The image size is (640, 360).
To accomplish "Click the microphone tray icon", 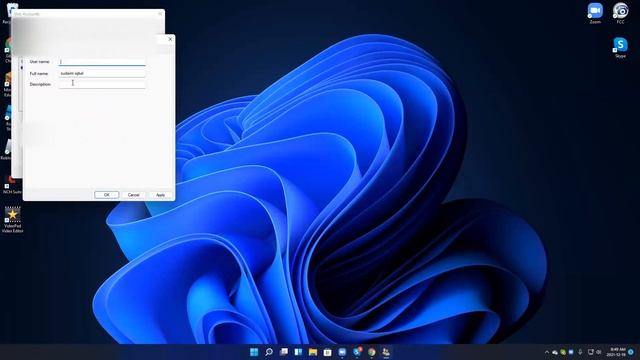I will coord(580,352).
